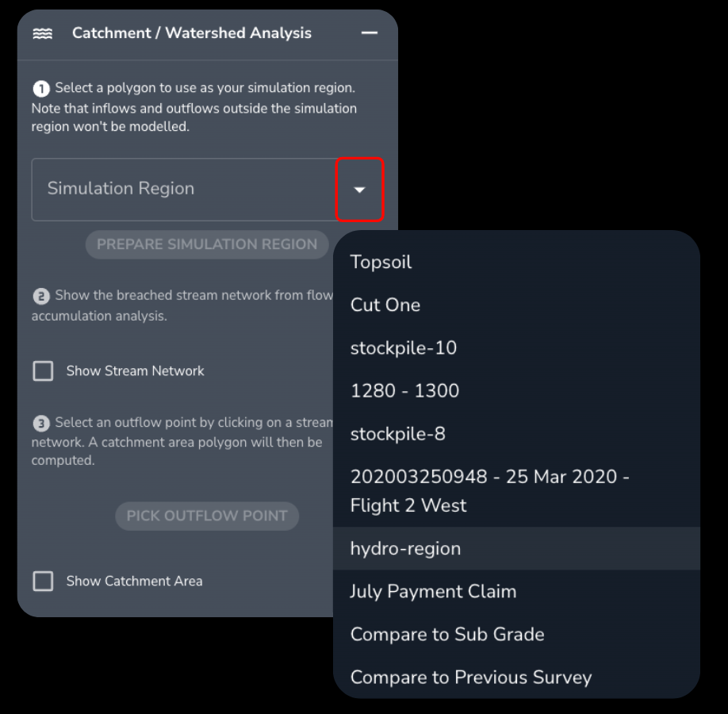This screenshot has height=714, width=728.
Task: Collapse the Catchment / Watershed Analysis panel
Action: coord(369,33)
